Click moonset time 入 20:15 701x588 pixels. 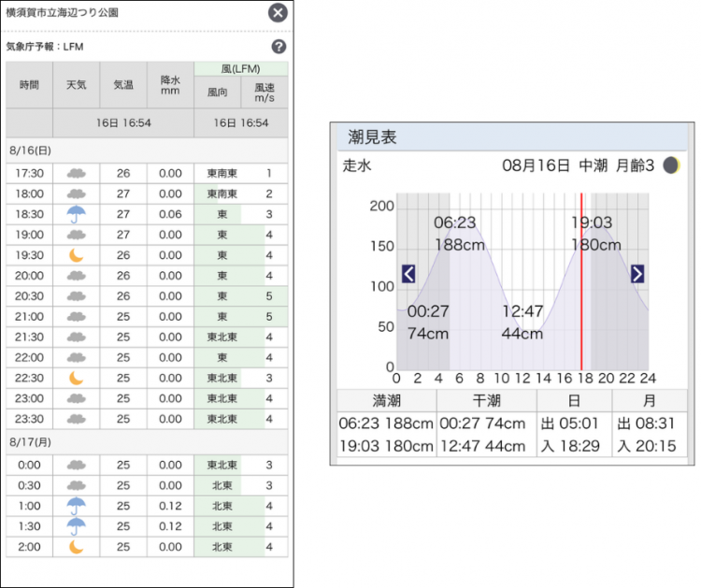(647, 446)
